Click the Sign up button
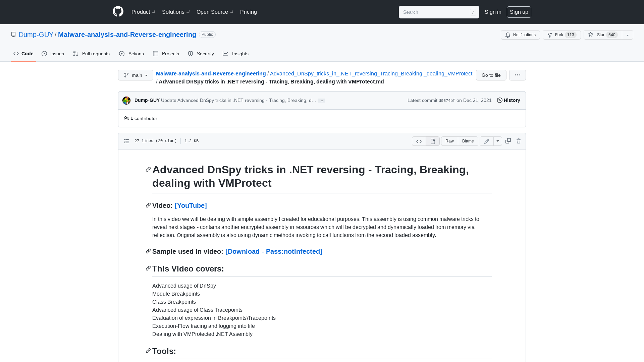The image size is (644, 362). point(519,12)
